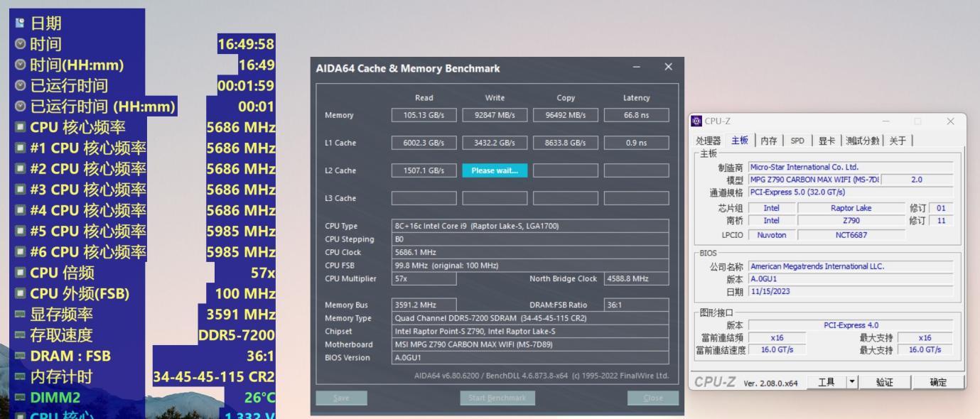The height and width of the screenshot is (419, 980).
Task: Click the 'Please wait...' L2 Cache Write cell
Action: [x=495, y=170]
